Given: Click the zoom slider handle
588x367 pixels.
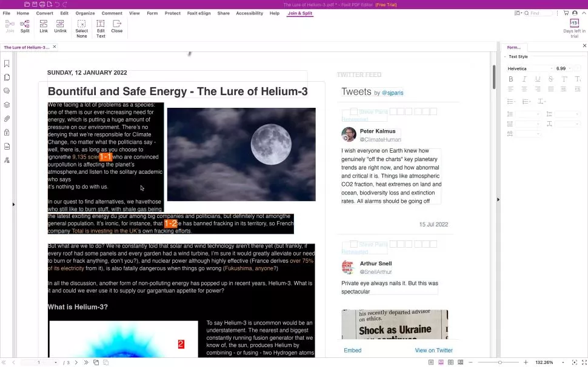Looking at the screenshot, I should (x=500, y=363).
